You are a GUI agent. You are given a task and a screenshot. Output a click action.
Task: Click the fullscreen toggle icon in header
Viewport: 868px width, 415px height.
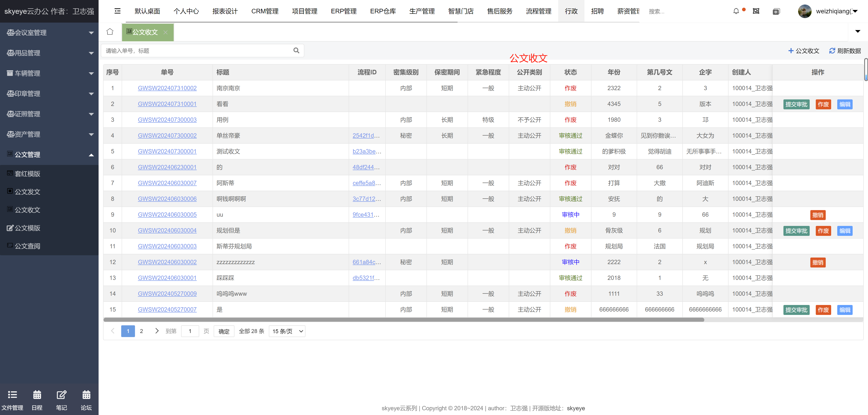coord(756,11)
